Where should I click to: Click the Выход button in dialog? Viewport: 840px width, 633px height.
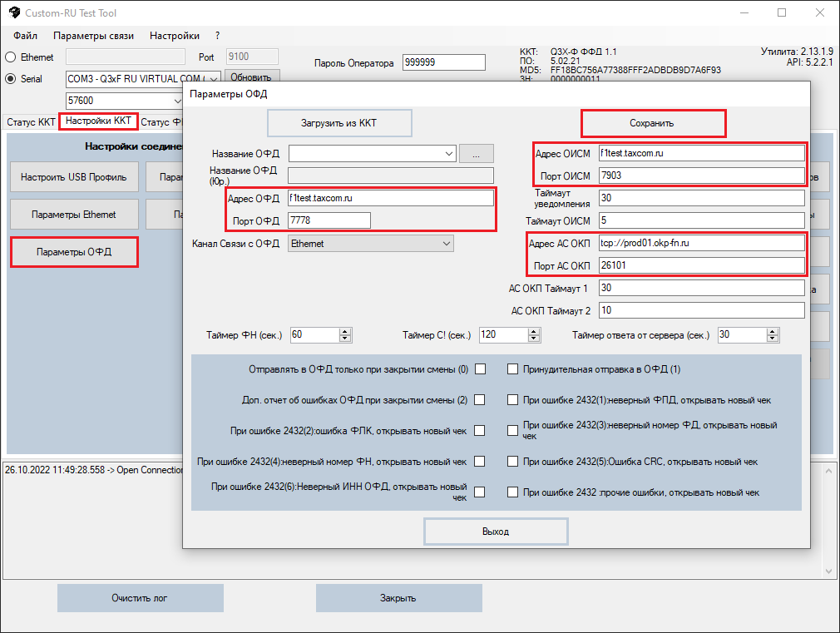[496, 532]
